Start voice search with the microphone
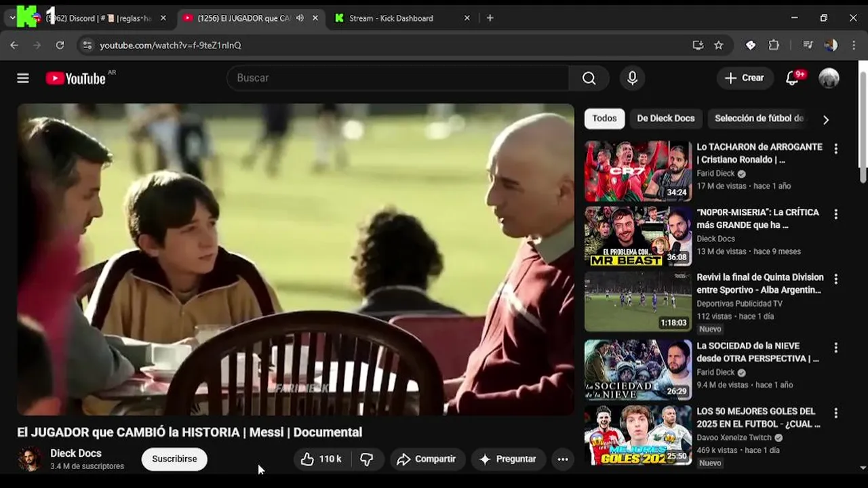This screenshot has width=868, height=488. 632,78
